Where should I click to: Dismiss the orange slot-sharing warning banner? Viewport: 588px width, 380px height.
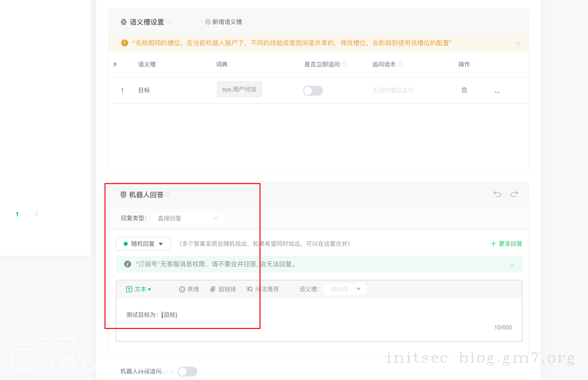click(518, 43)
